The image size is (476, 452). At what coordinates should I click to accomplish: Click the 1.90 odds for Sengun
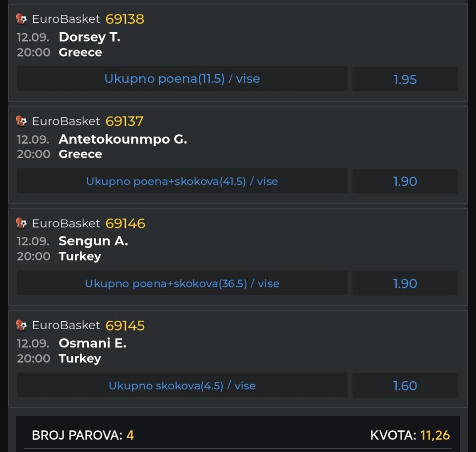coord(405,283)
